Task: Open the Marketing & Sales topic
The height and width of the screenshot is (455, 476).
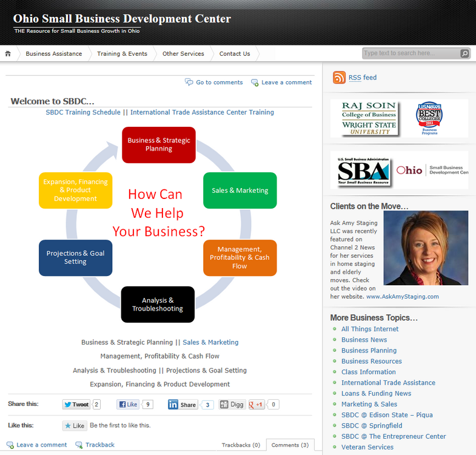Action: (x=369, y=404)
